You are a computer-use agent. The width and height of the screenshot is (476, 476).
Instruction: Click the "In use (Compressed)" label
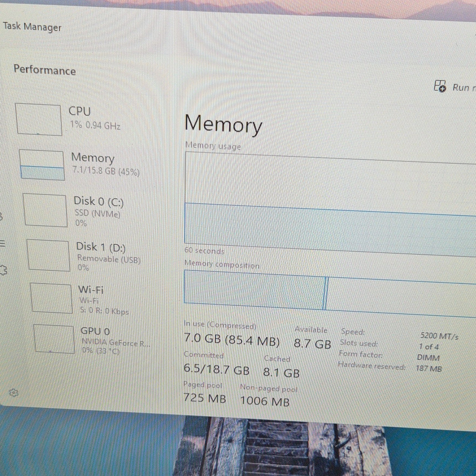click(x=220, y=325)
